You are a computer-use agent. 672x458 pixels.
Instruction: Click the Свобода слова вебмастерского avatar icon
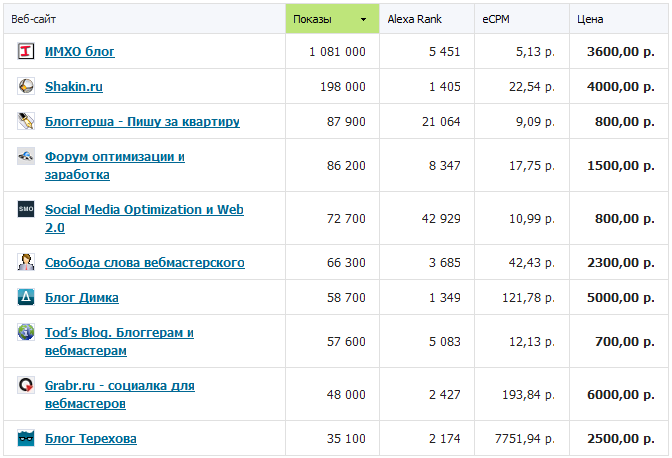(x=26, y=262)
